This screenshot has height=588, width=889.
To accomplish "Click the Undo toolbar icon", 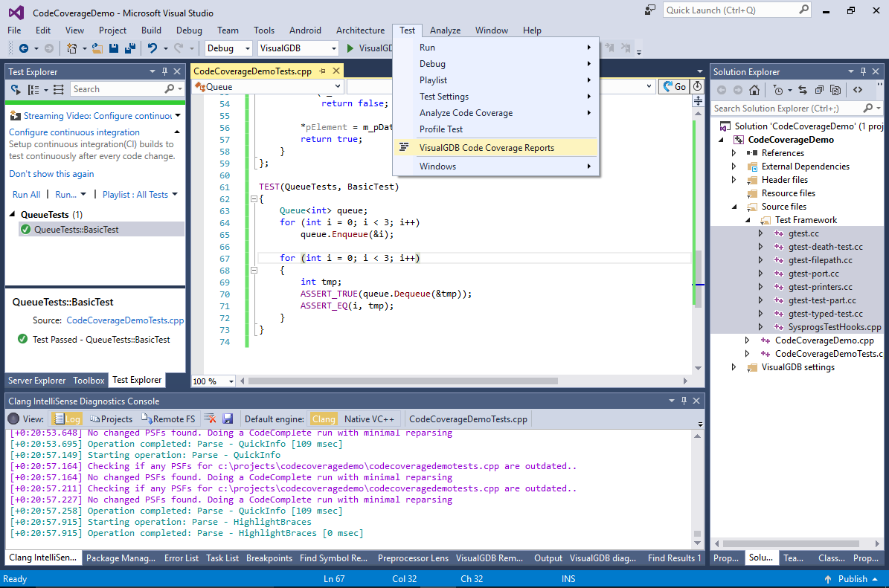I will point(153,48).
